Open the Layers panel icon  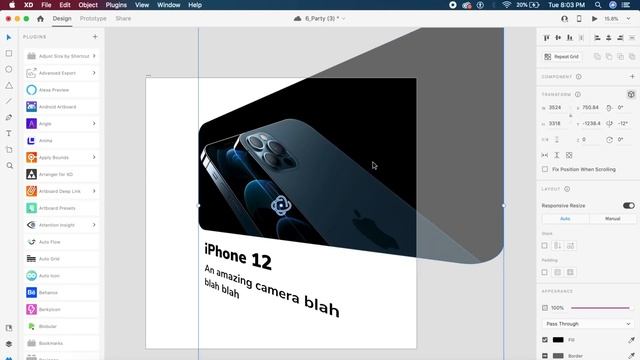click(9, 344)
